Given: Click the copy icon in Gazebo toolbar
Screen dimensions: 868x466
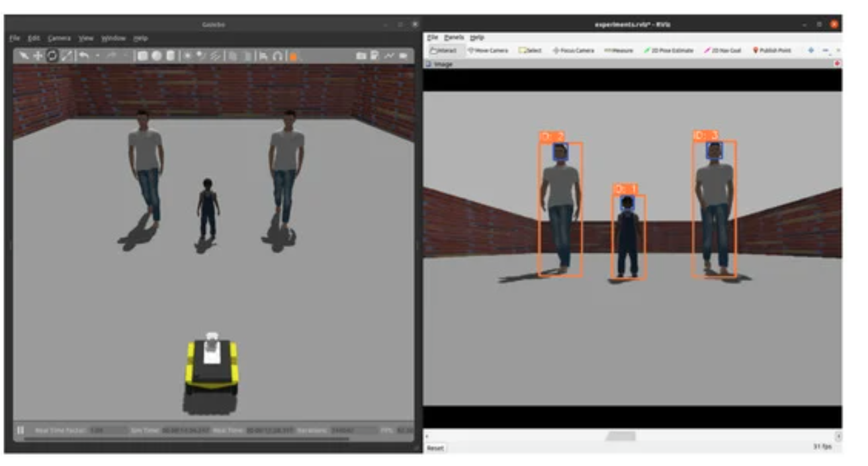Looking at the screenshot, I should 233,57.
